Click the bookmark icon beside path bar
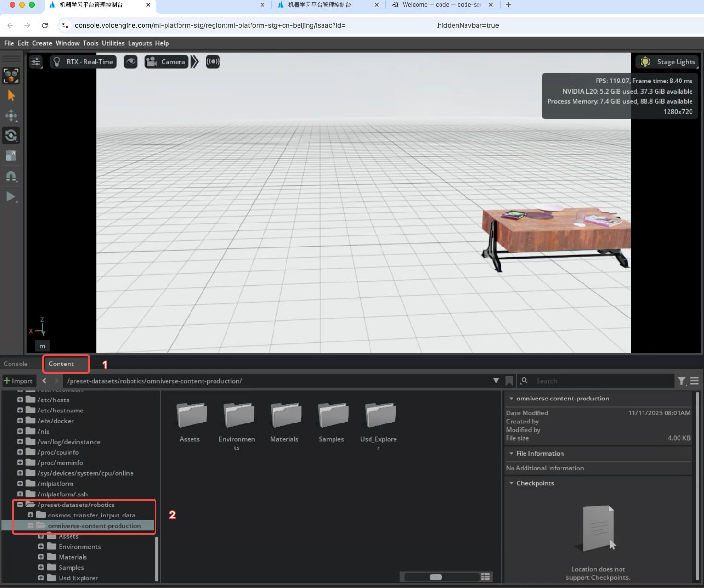 [509, 381]
